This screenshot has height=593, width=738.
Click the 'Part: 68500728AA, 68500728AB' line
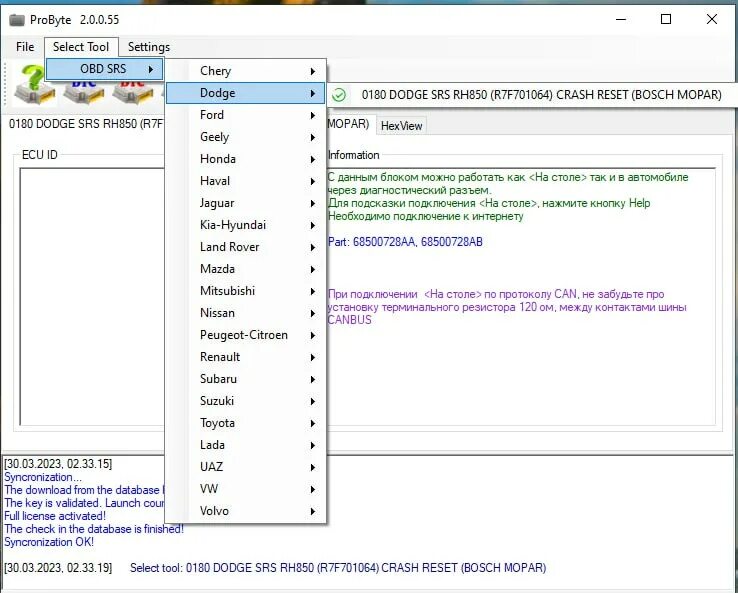405,242
